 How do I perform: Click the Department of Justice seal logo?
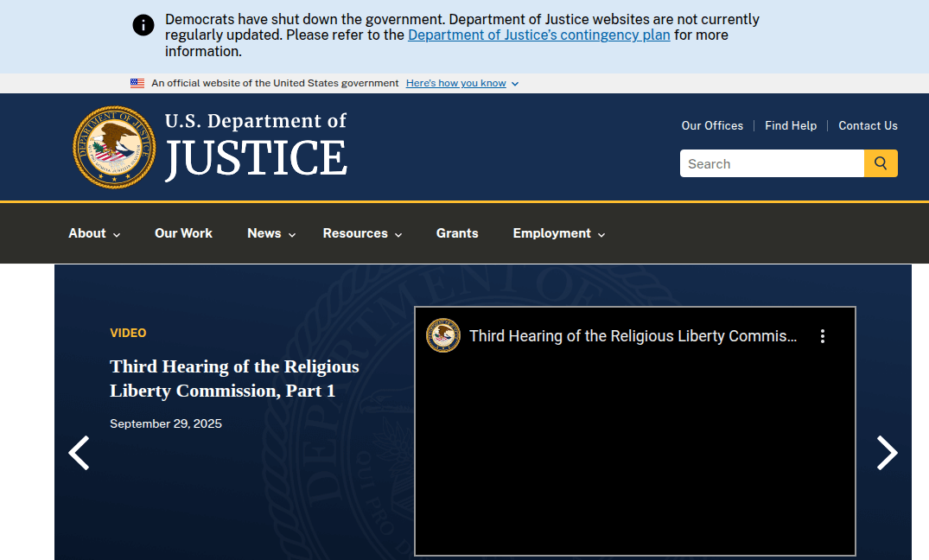pos(114,147)
